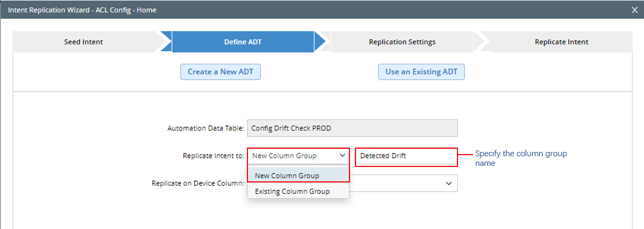Image resolution: width=644 pixels, height=229 pixels.
Task: Click the Create a New ADT button
Action: (220, 72)
